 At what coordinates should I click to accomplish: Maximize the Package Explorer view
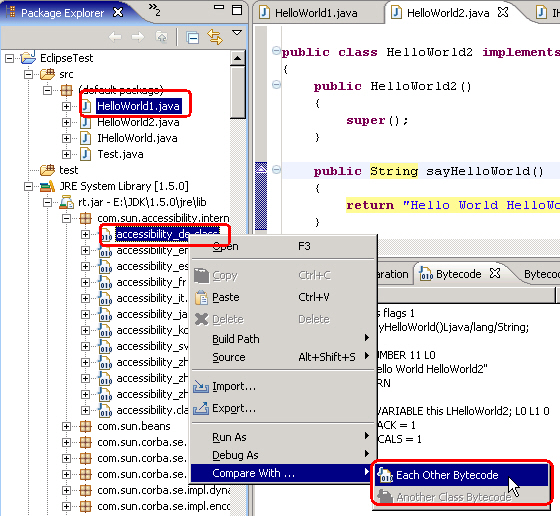tap(237, 10)
